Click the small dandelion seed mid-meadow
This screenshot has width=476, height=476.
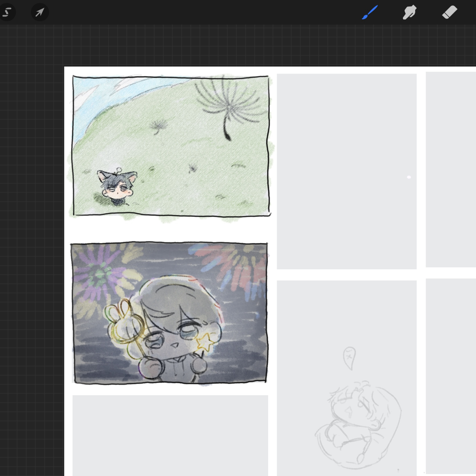158,126
